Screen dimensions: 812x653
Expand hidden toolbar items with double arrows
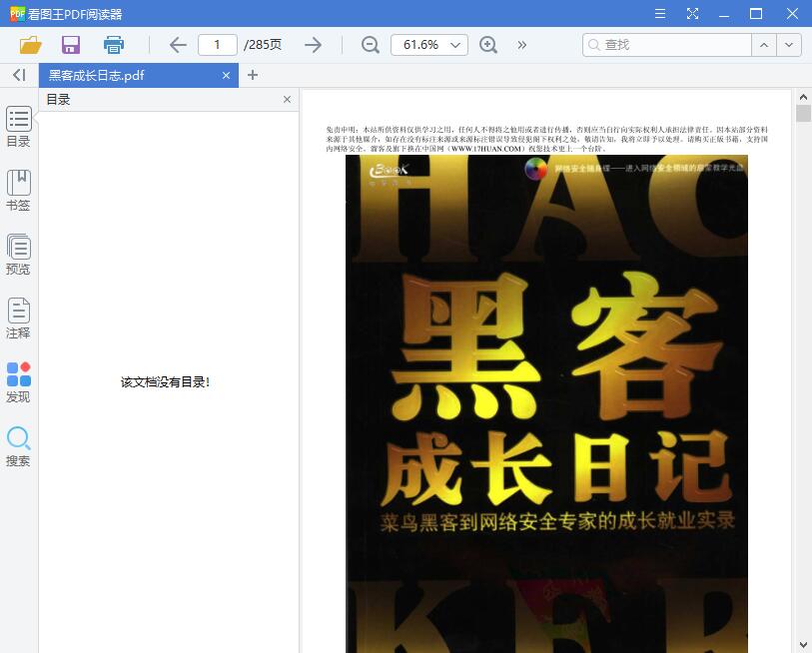tap(521, 44)
